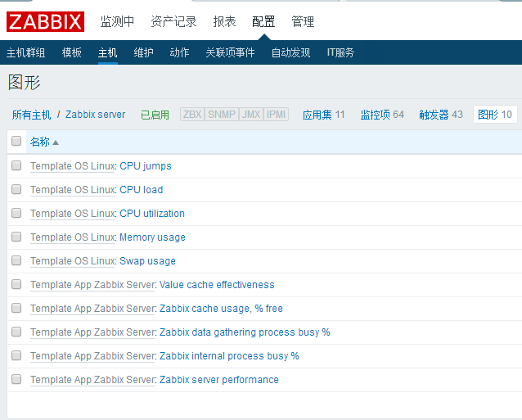The height and width of the screenshot is (420, 522).
Task: Open Zabbix internal process busy % graph
Action: pos(229,356)
